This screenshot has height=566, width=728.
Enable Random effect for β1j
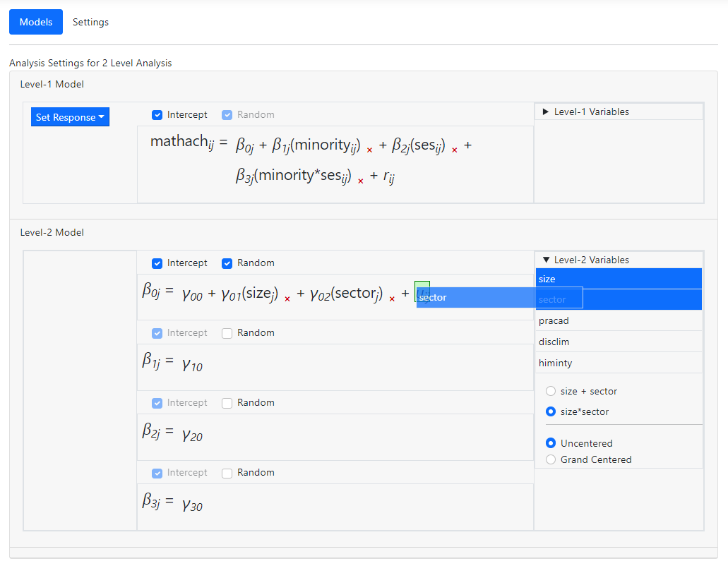click(x=227, y=333)
